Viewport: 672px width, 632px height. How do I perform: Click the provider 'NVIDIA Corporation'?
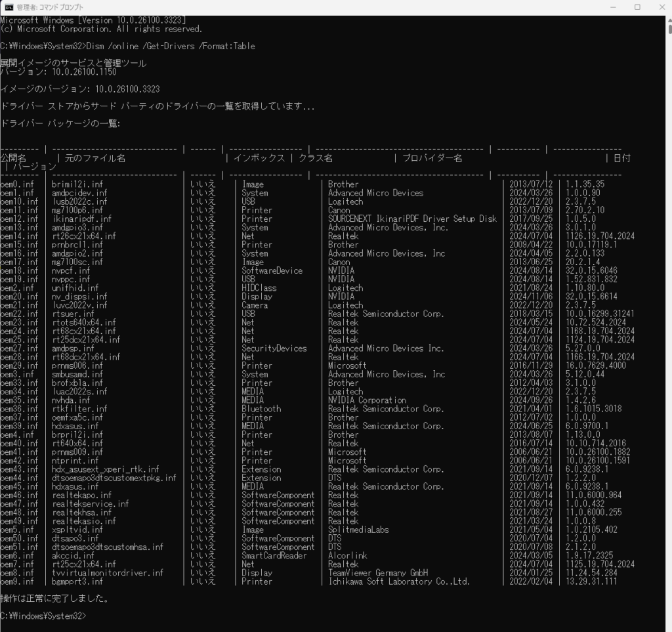click(367, 400)
